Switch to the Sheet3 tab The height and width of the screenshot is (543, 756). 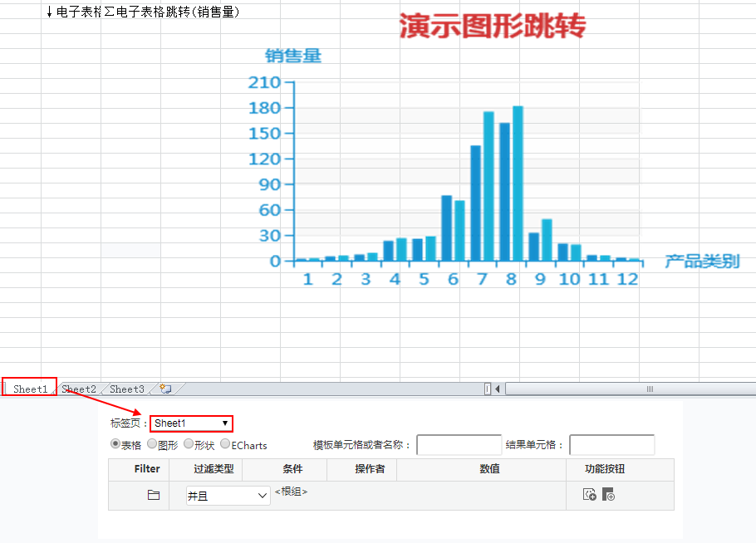click(127, 389)
